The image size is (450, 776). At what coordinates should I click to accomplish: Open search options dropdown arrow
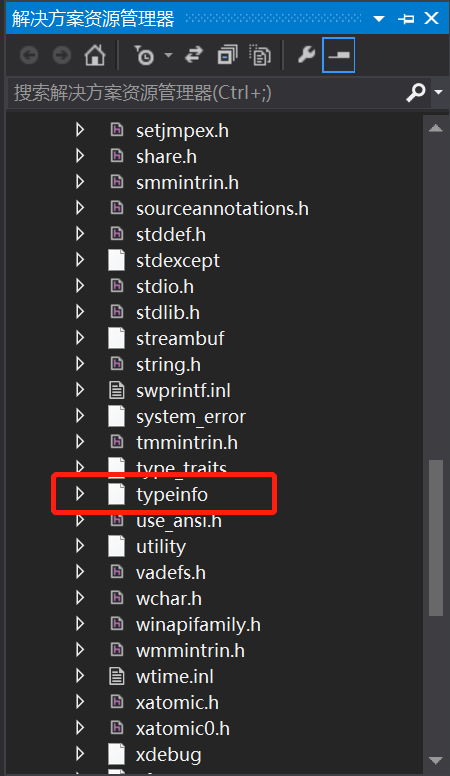pyautogui.click(x=438, y=92)
